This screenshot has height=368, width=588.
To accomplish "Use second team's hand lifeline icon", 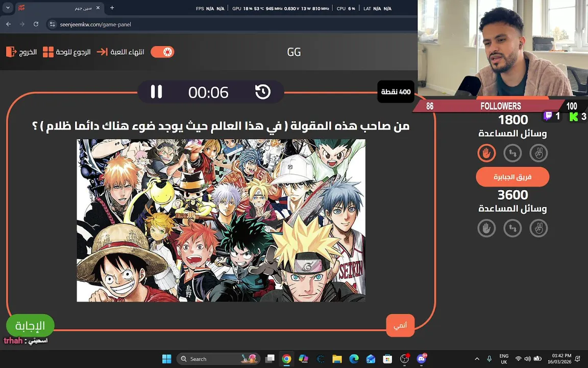I will click(x=486, y=228).
